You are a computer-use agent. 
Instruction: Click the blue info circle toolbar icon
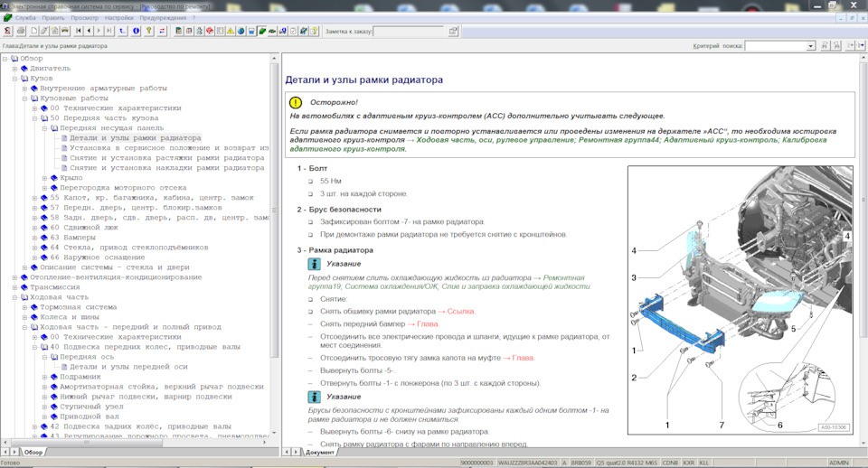tap(137, 31)
